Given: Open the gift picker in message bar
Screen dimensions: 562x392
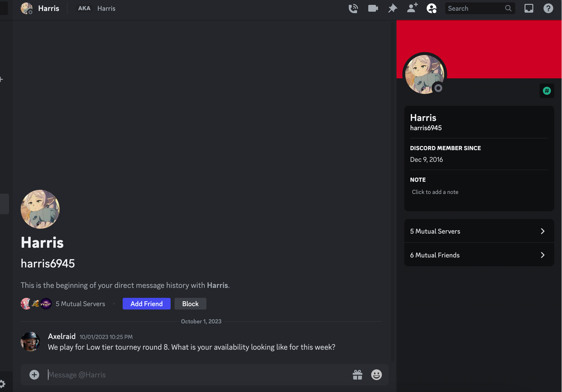Looking at the screenshot, I should 357,375.
